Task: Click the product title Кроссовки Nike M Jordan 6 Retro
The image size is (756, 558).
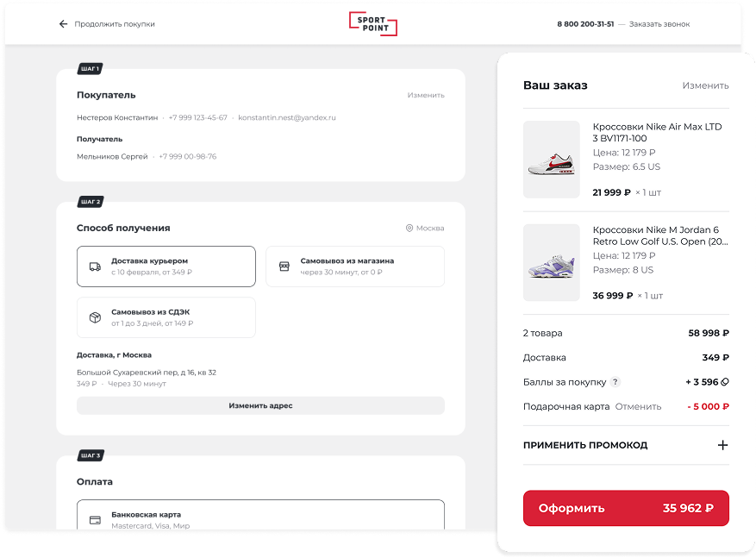Action: [x=660, y=235]
